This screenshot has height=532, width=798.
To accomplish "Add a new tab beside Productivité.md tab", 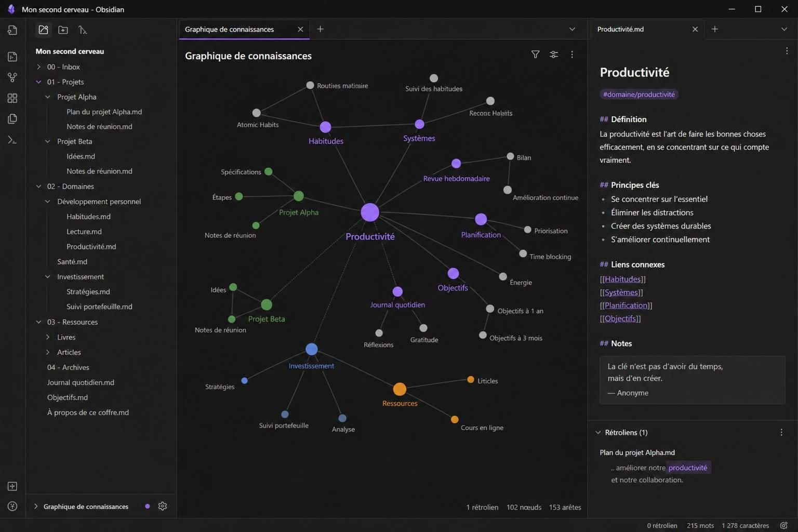I will coord(715,29).
